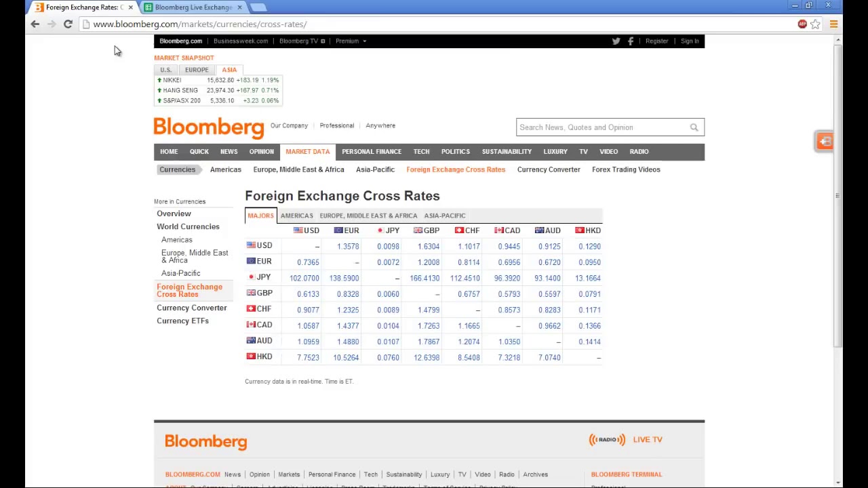Viewport: 868px width, 488px height.
Task: Open the HANG SENG index quote
Action: pos(180,90)
